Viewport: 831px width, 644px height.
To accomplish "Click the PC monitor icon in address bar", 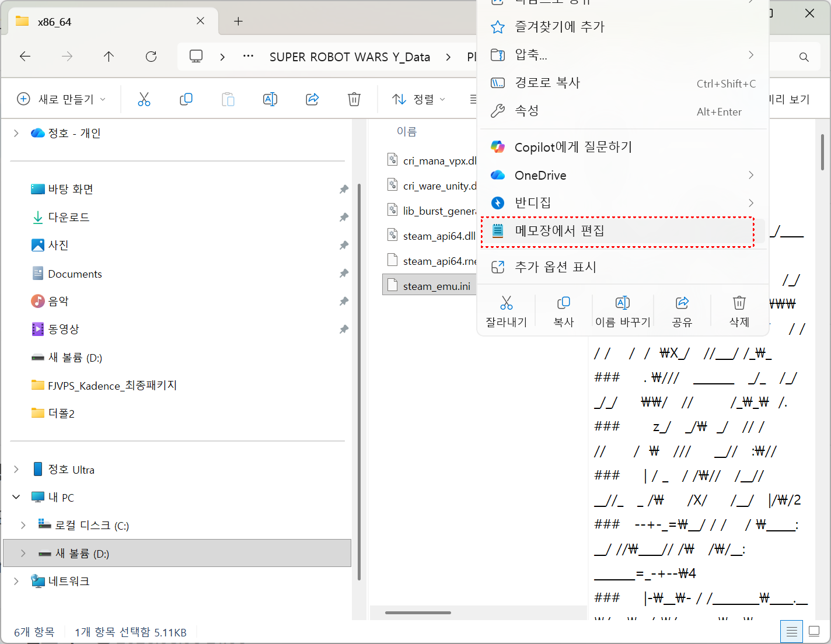I will (x=196, y=57).
